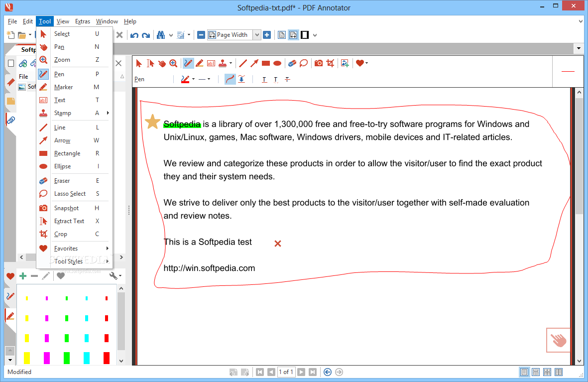Select the Text box tool in annotation toolbar
This screenshot has height=382, width=588.
tap(211, 63)
